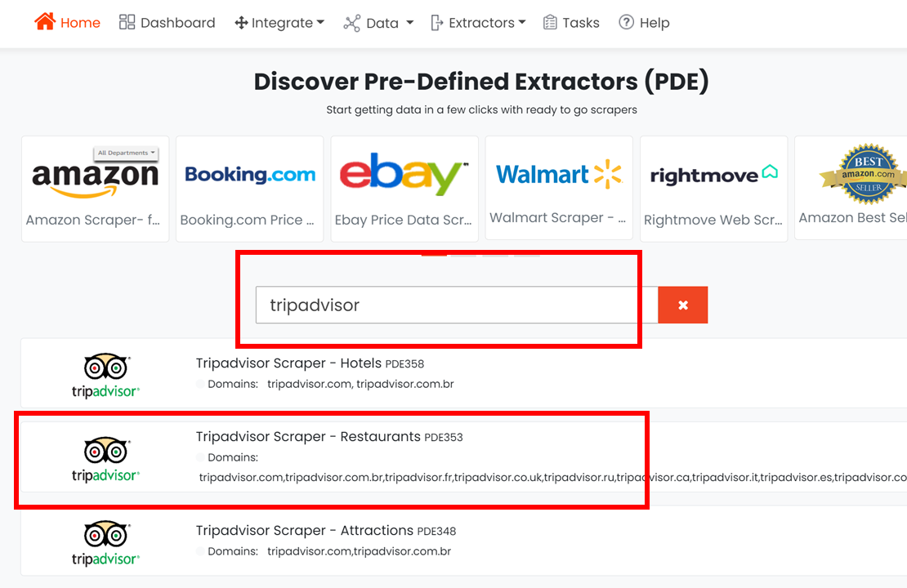Click the Tripadvisor owl logo for Hotels
This screenshot has width=907, height=588.
(x=105, y=375)
